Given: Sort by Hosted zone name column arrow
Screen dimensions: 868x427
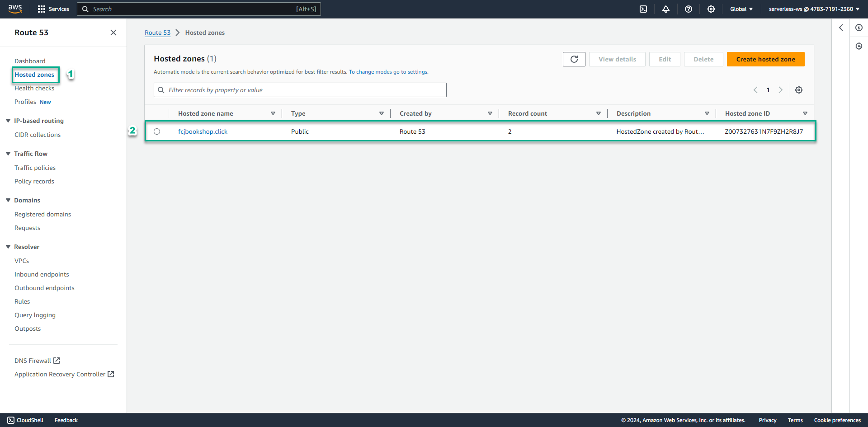Looking at the screenshot, I should point(273,113).
